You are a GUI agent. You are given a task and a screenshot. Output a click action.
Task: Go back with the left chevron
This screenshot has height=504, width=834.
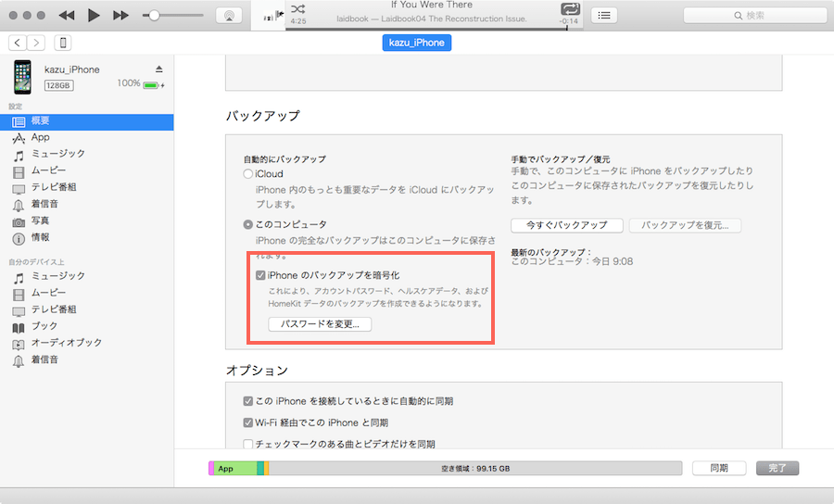pos(18,43)
